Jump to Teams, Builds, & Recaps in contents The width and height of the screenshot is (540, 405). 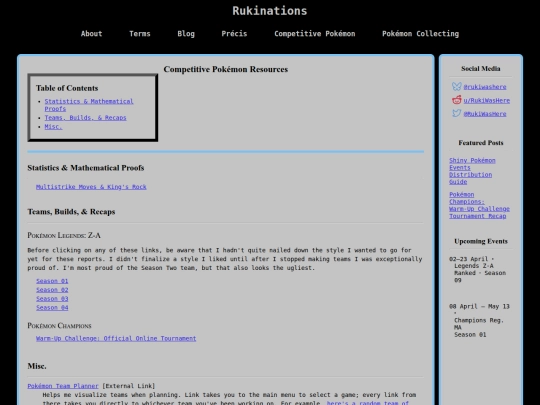tap(85, 117)
